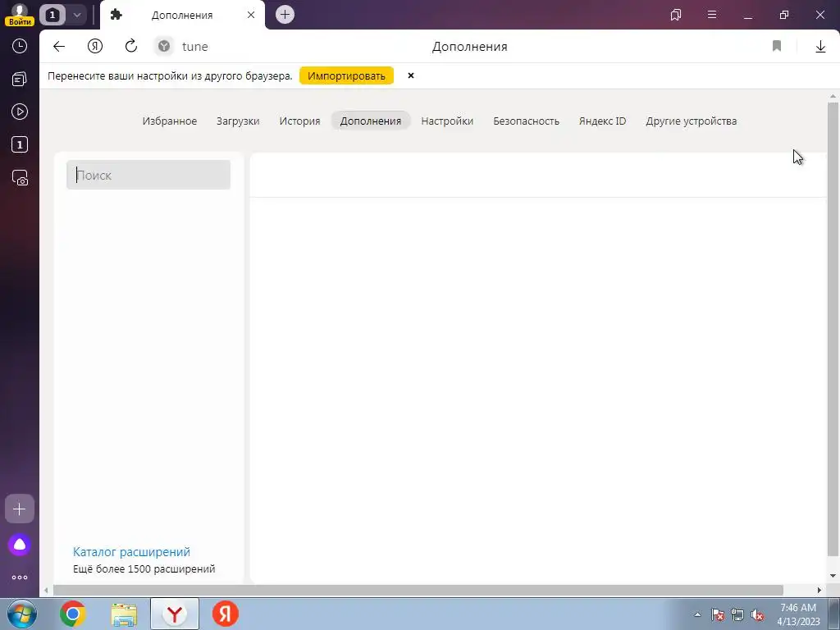This screenshot has width=840, height=630.
Task: Open the tab counter showing 1
Action: click(52, 15)
